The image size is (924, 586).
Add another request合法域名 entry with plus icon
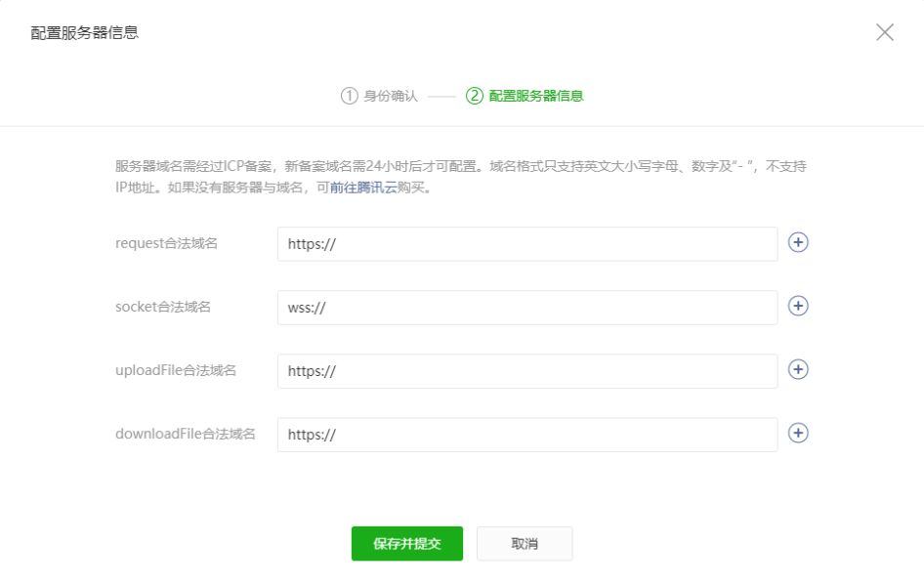tap(798, 242)
